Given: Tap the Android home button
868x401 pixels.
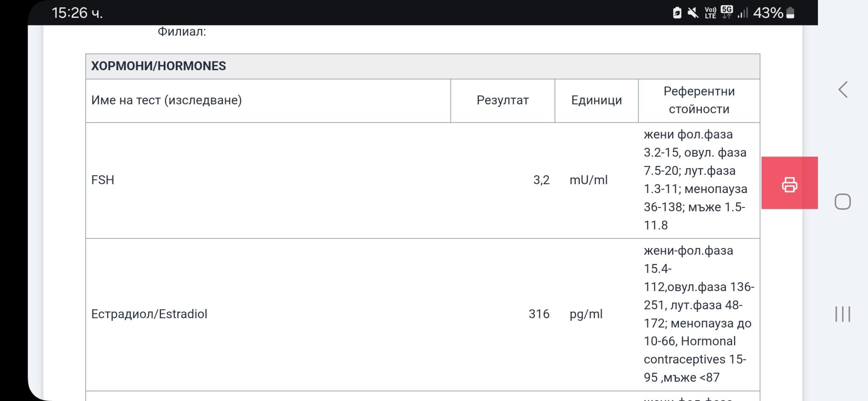Looking at the screenshot, I should coord(843,202).
